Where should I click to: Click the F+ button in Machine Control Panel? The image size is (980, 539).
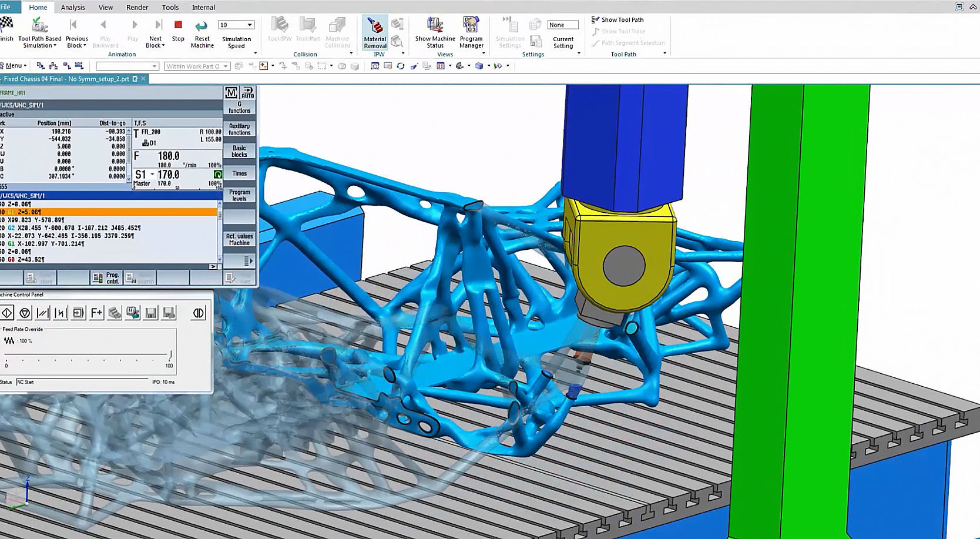coord(96,313)
